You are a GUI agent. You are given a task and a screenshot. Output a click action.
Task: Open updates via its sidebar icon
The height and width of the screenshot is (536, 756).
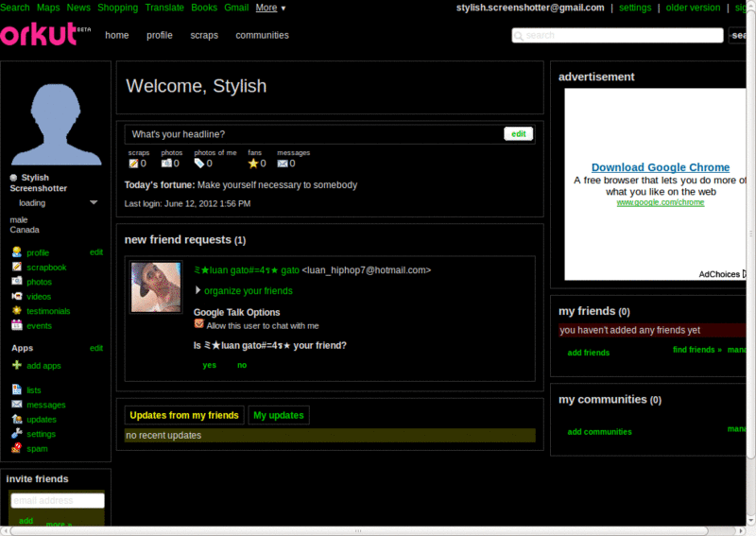tap(17, 419)
